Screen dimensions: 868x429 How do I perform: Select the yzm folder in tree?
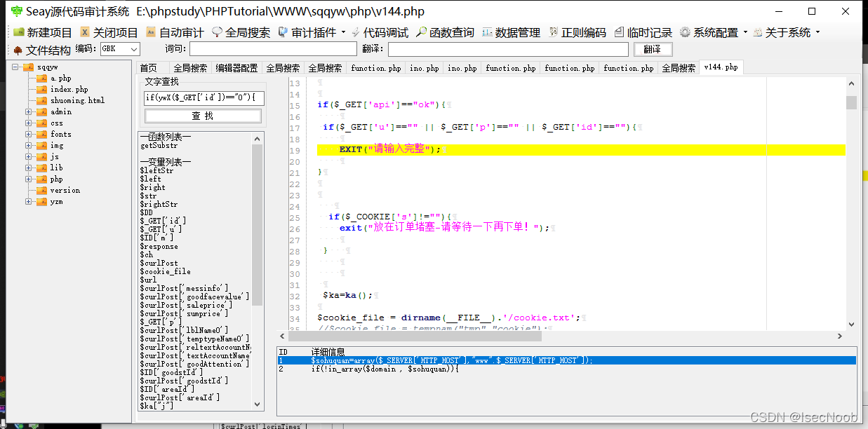(x=56, y=202)
